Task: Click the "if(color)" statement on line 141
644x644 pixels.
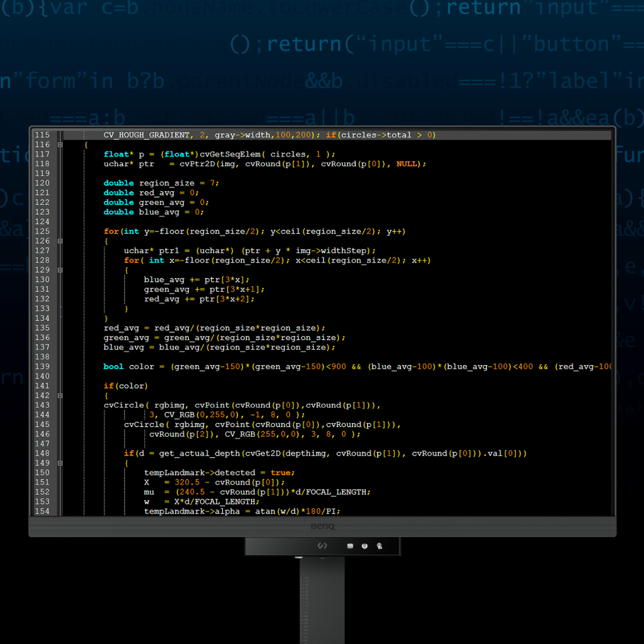Action: pos(125,386)
